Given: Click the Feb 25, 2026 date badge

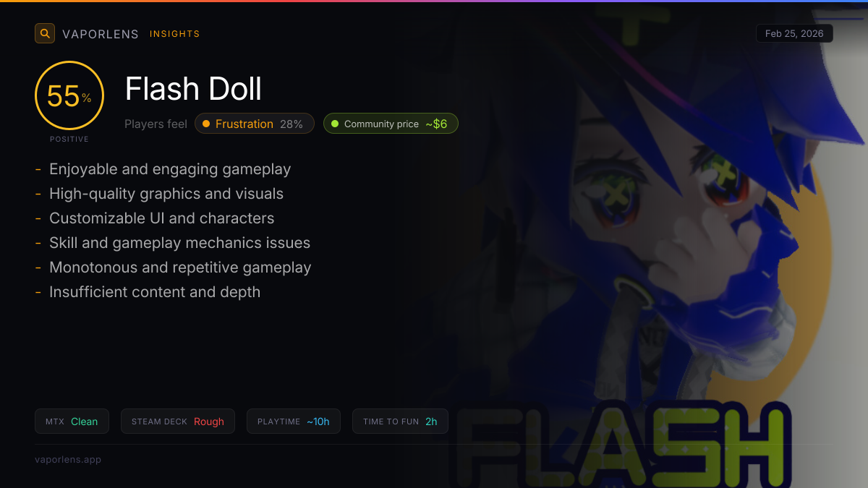Looking at the screenshot, I should pos(794,33).
